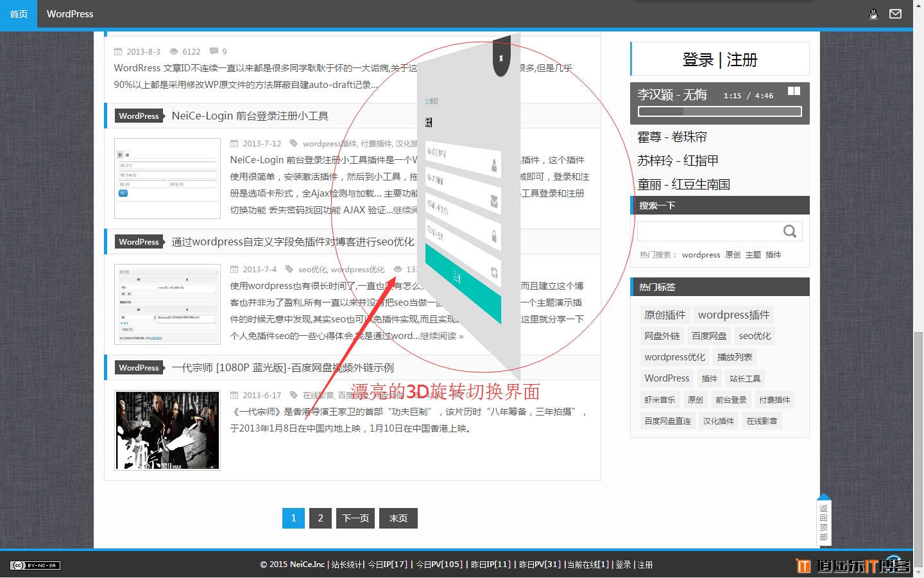924x578 pixels.
Task: Open the 播放列表 tag
Action: (735, 357)
